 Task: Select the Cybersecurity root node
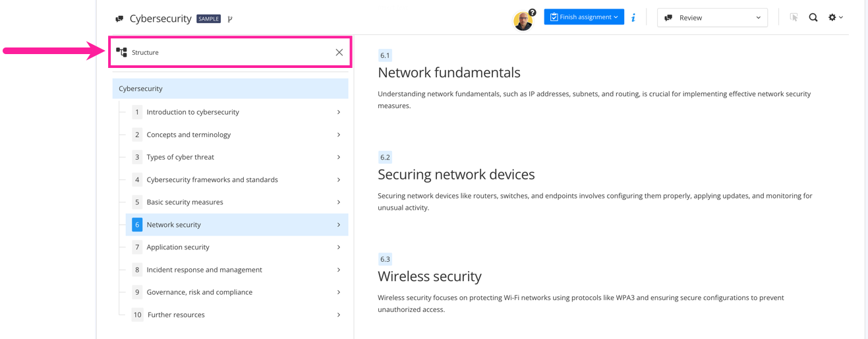tap(141, 88)
